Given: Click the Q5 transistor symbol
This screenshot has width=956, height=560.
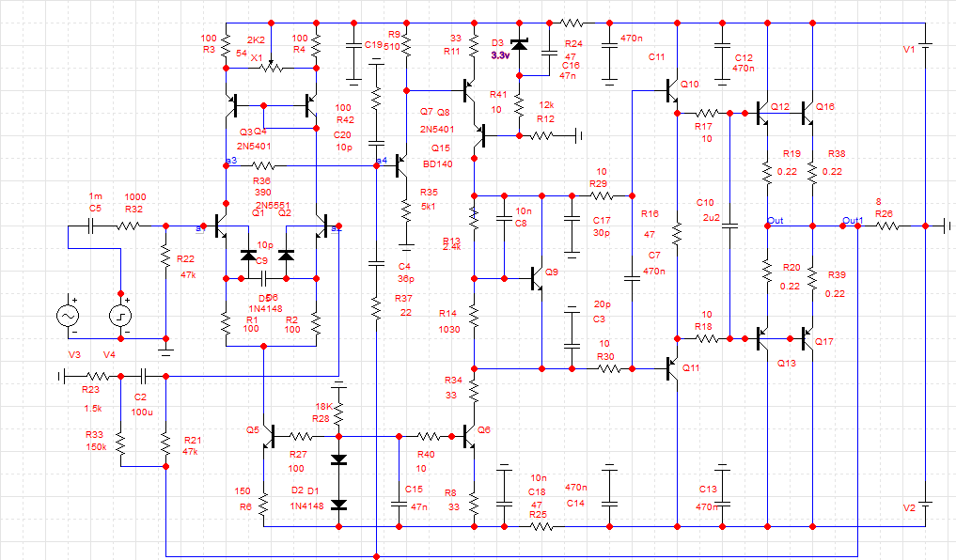Looking at the screenshot, I should click(x=269, y=436).
